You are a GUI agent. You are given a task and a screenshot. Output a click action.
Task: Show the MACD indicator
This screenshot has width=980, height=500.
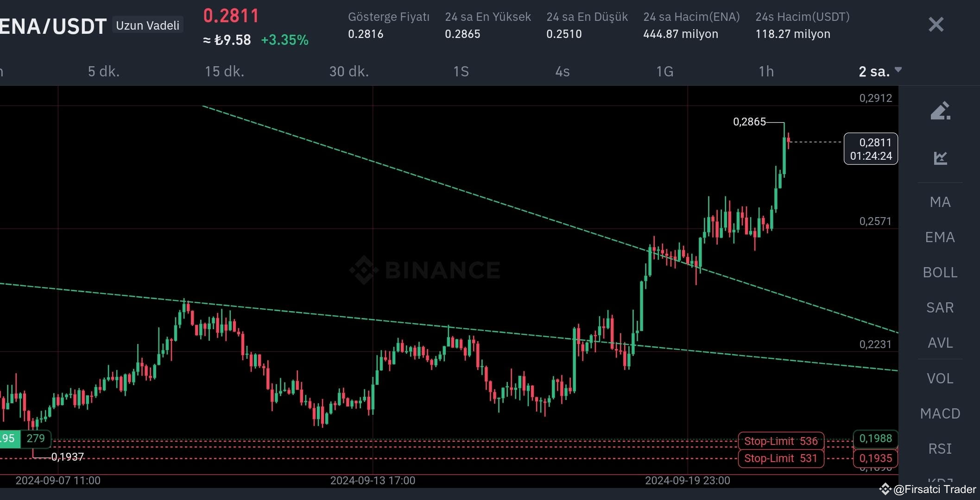tap(940, 413)
